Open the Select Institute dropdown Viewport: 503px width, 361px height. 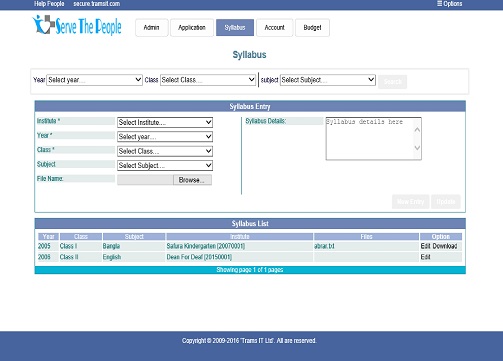click(x=165, y=122)
